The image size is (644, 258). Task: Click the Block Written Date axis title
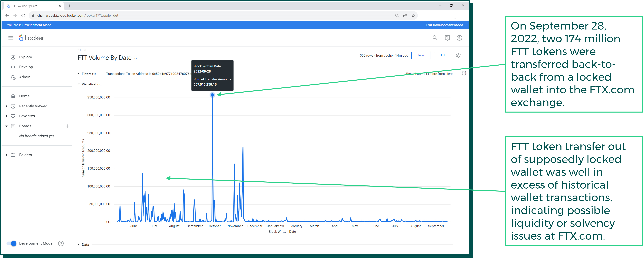tap(282, 232)
